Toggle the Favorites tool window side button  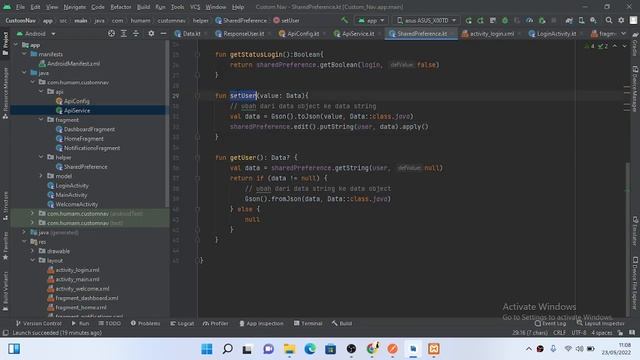pyautogui.click(x=5, y=246)
